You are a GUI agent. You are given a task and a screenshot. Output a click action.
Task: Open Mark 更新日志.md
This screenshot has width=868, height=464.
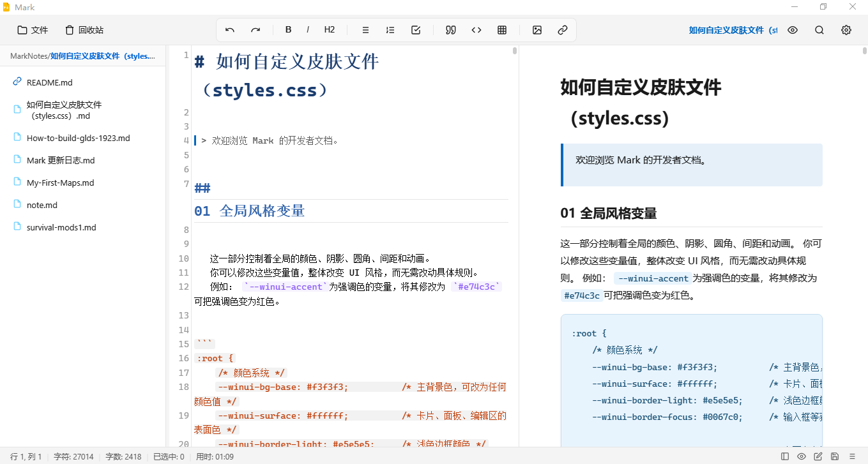pyautogui.click(x=61, y=160)
